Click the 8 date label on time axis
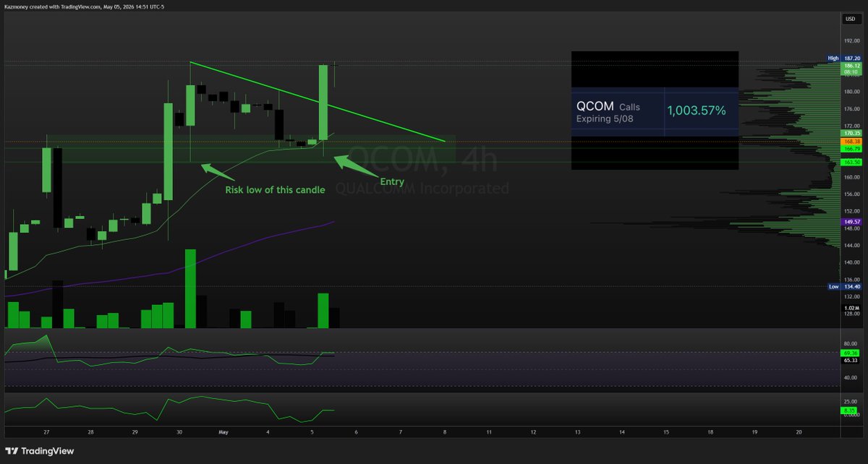The image size is (868, 464). pos(444,431)
